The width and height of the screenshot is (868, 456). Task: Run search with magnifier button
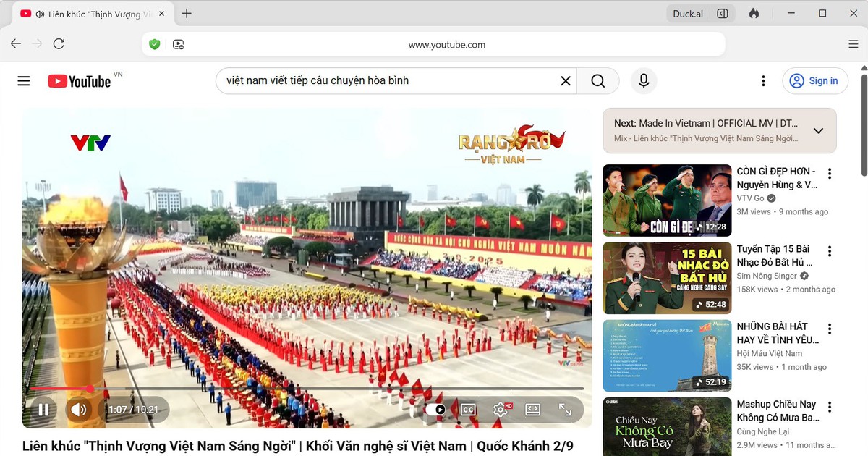[597, 81]
